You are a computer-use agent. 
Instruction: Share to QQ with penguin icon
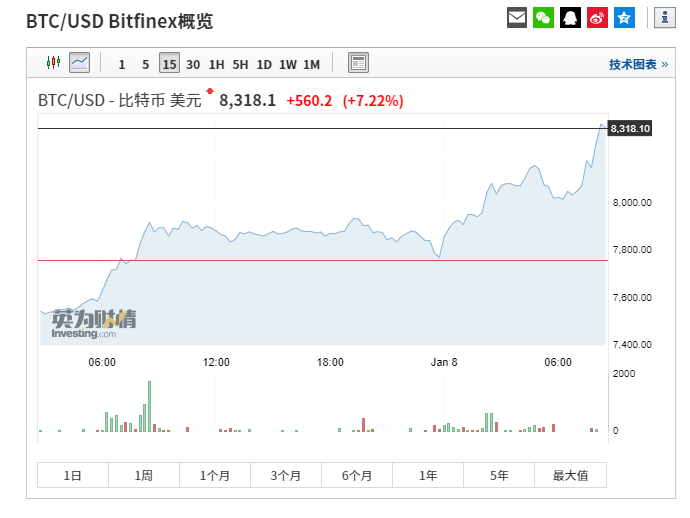coord(570,17)
